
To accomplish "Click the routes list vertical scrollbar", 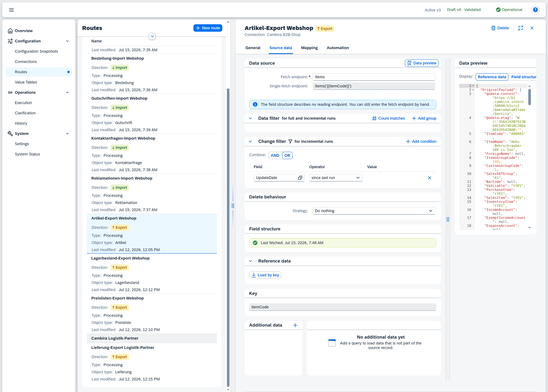I will tap(228, 238).
